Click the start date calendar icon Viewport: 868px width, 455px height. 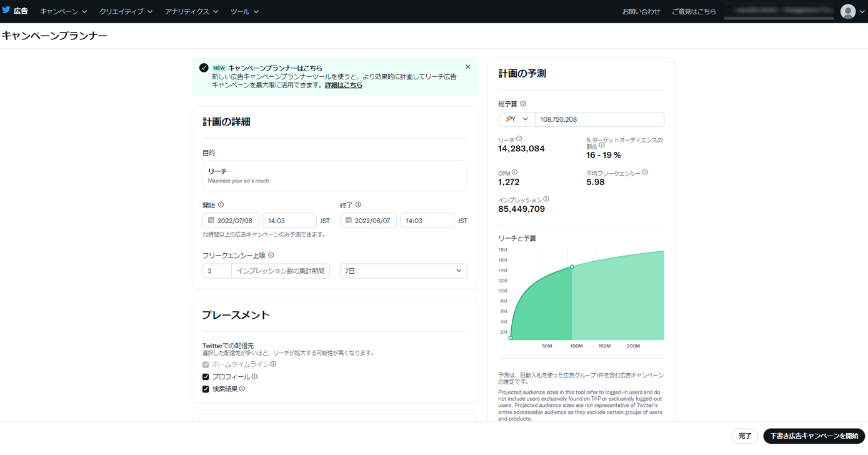pos(211,221)
